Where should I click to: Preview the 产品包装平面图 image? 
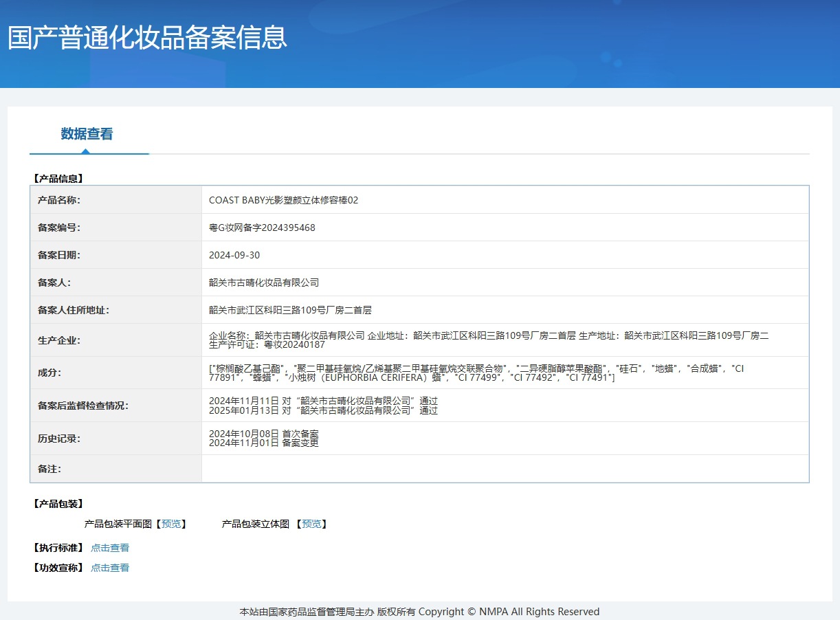click(171, 524)
